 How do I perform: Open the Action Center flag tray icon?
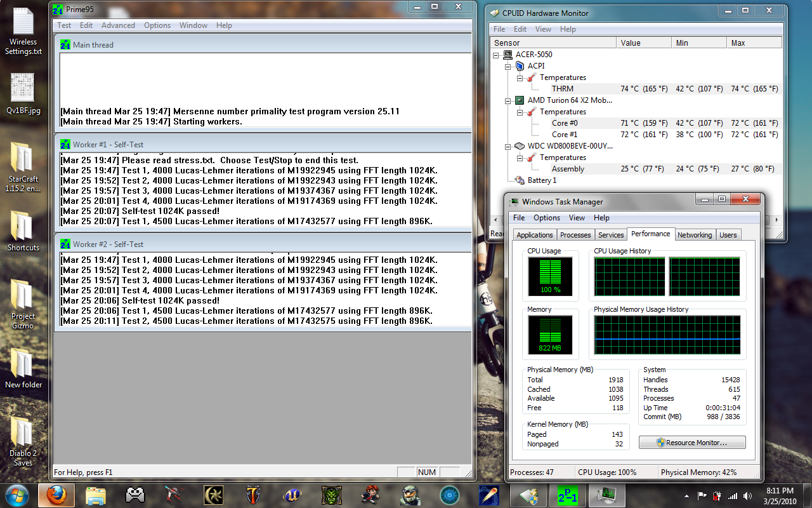[x=702, y=495]
